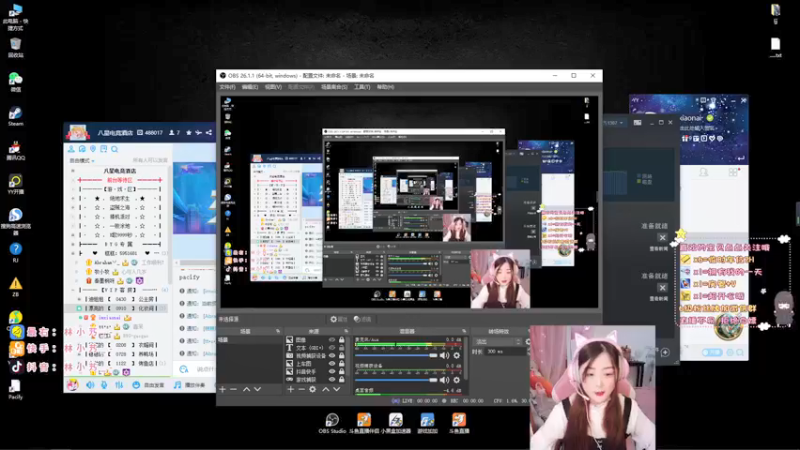This screenshot has width=800, height=450.
Task: Open the Tencent QQ desktop icon
Action: point(15,150)
